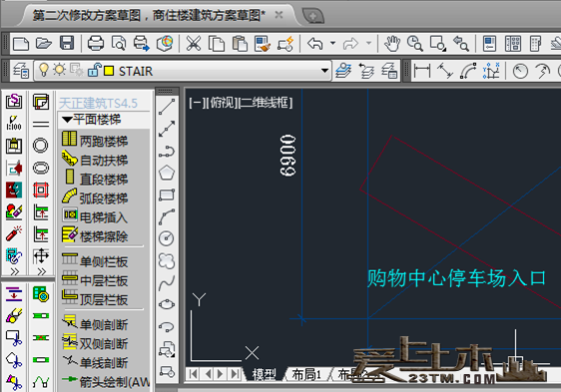Select 电梯插入 menu entry

95,216
